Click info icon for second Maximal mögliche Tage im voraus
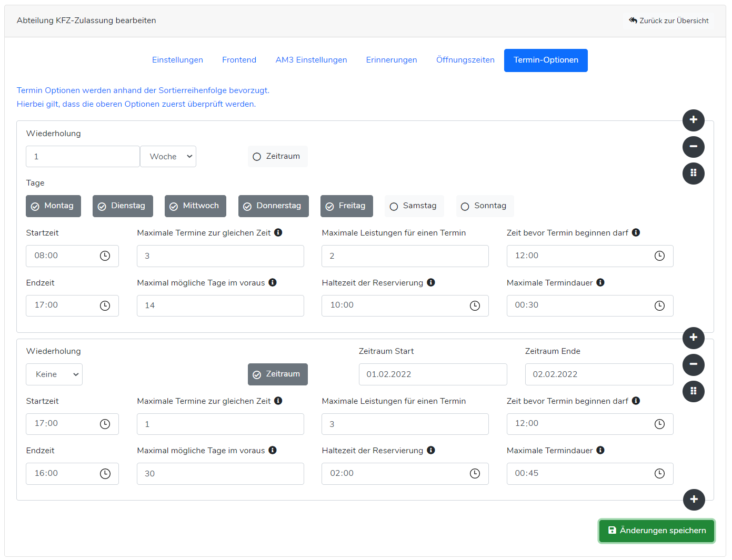Viewport: 732px width, 560px height. (x=273, y=450)
